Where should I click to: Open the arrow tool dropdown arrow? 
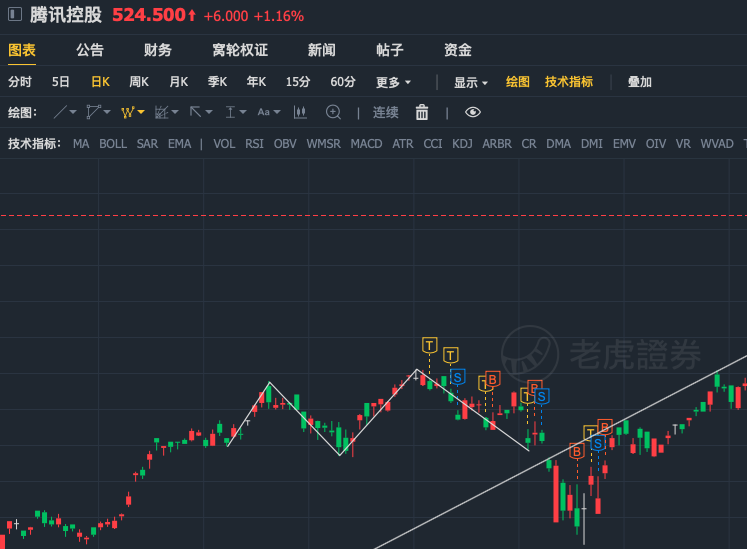click(209, 112)
